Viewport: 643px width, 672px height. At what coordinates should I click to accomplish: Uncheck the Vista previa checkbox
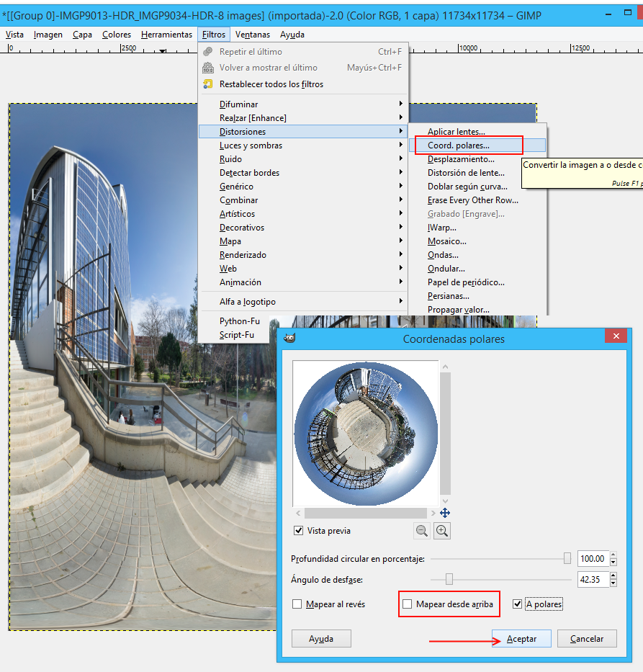(299, 531)
